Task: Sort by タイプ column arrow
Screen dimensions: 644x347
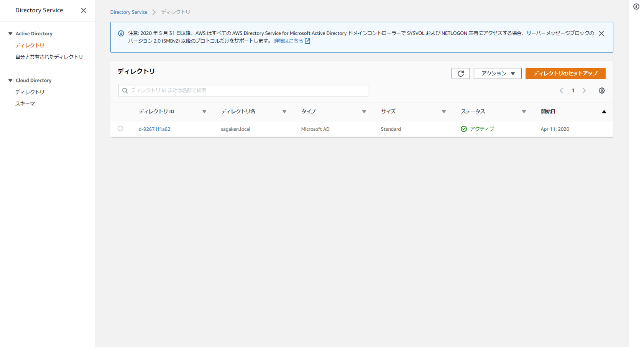Action: (364, 112)
